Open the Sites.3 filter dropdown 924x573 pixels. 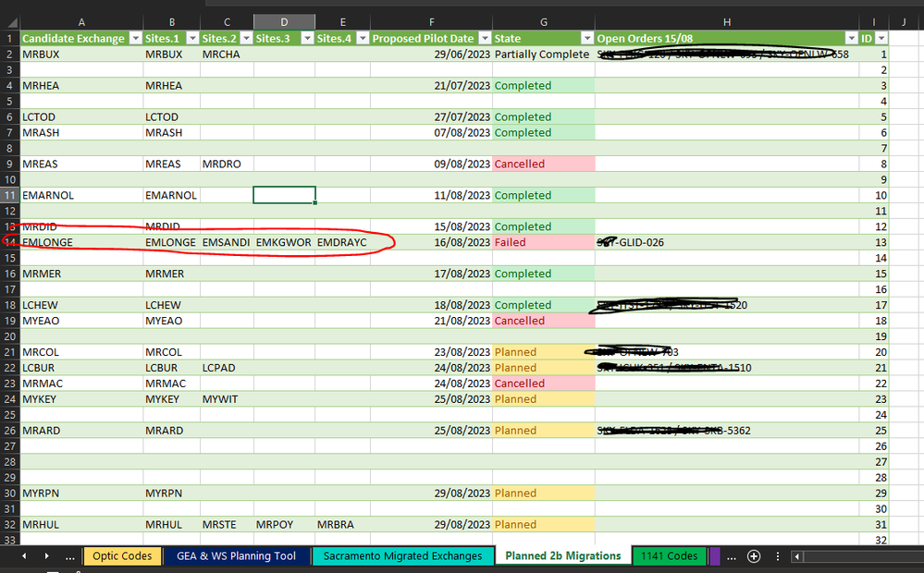(x=308, y=38)
